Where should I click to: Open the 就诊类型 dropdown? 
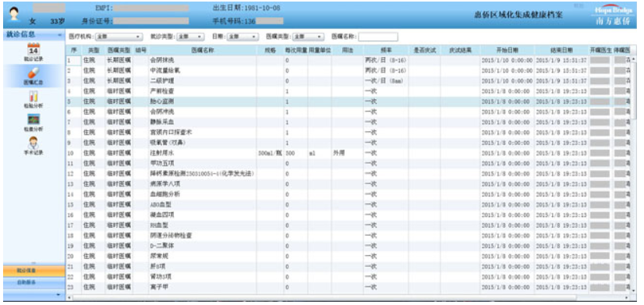tap(190, 37)
